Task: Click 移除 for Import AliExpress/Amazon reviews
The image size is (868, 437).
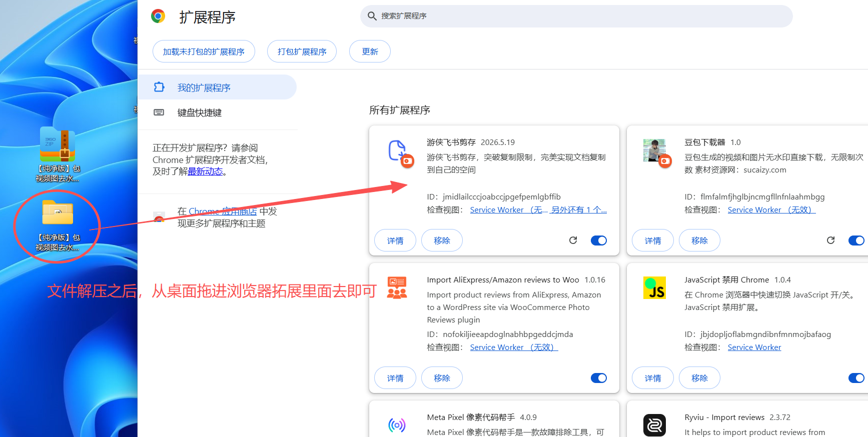Action: [x=442, y=378]
